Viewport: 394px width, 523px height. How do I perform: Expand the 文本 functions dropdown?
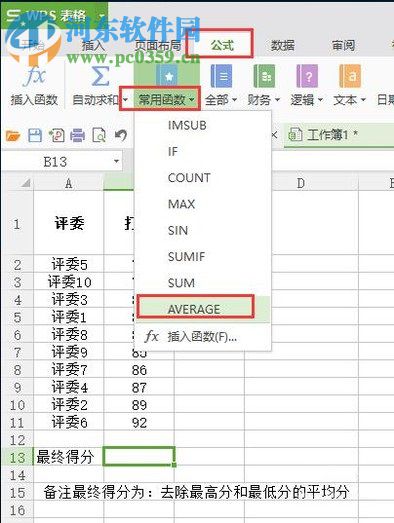tap(363, 100)
